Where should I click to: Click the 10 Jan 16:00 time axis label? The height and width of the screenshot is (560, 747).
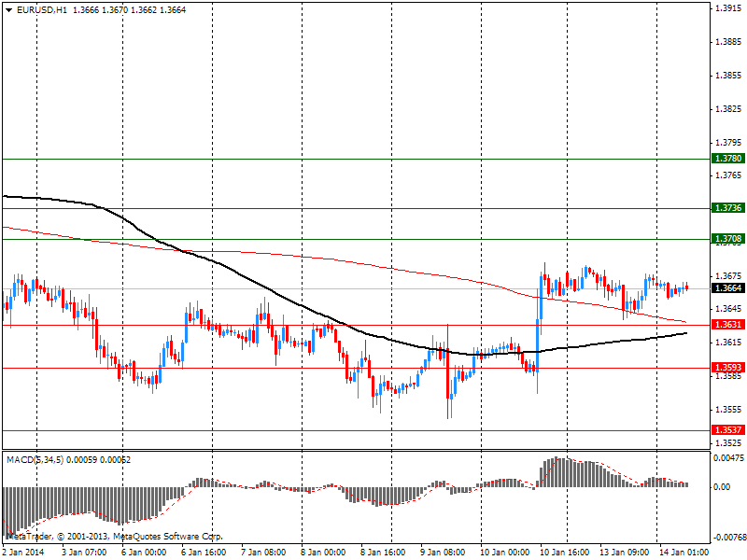coord(564,552)
